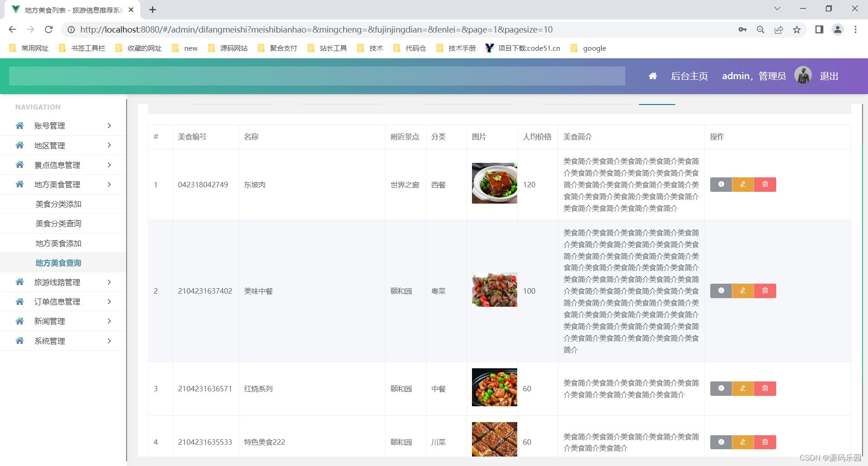This screenshot has height=466, width=868.
Task: Click the edit pencil icon for 美味中餐
Action: [742, 291]
